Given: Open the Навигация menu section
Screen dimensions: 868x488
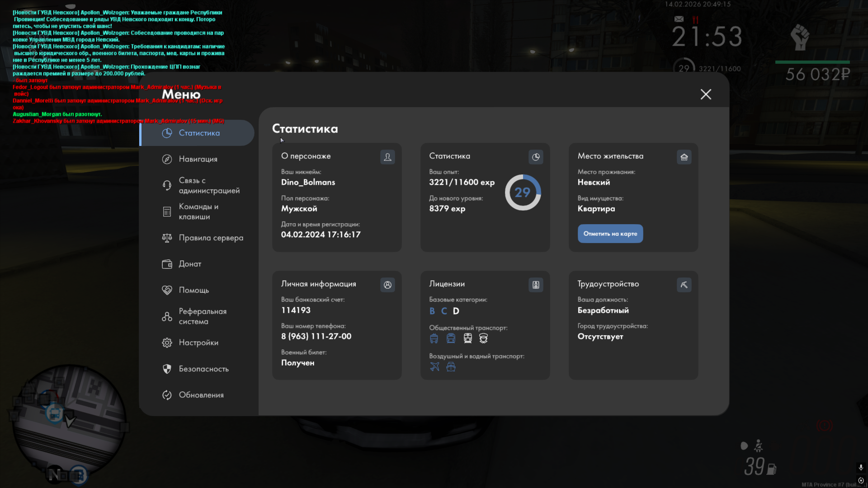Looking at the screenshot, I should [x=198, y=159].
